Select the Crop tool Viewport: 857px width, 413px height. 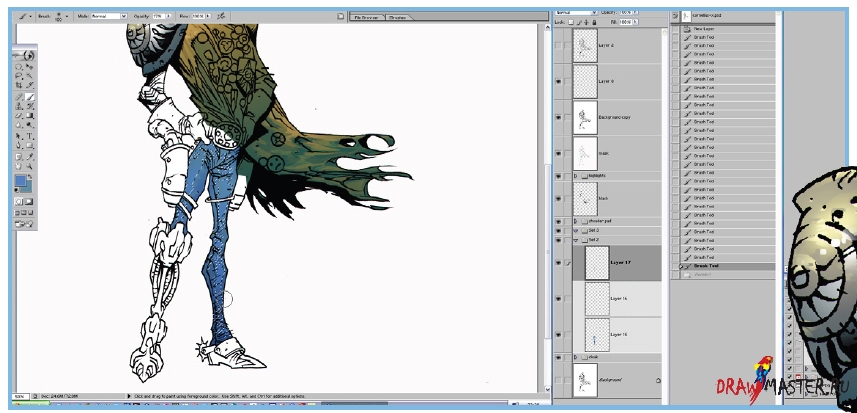click(19, 85)
